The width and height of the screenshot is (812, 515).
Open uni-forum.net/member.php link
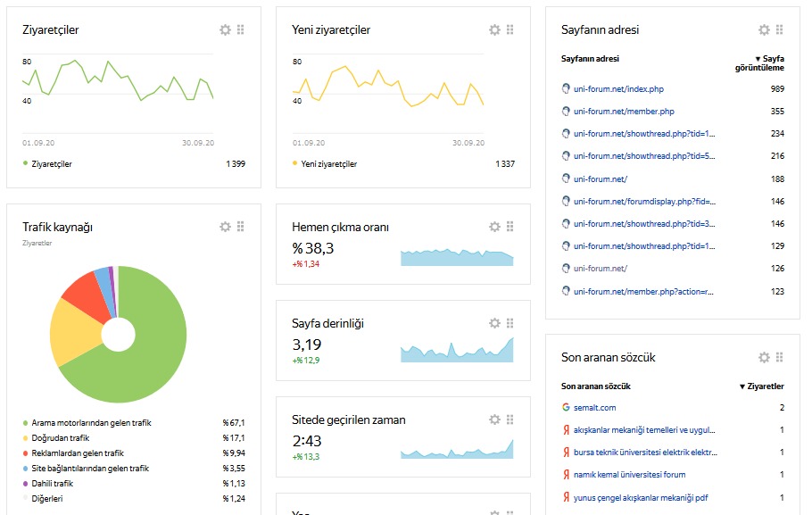[x=624, y=112]
